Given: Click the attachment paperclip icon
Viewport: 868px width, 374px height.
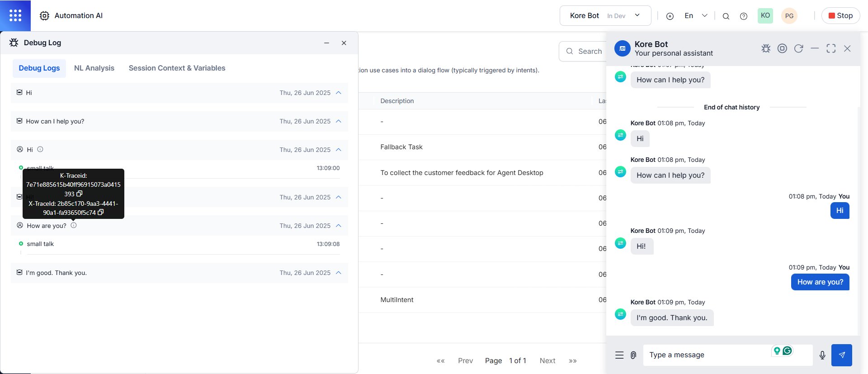Looking at the screenshot, I should point(633,355).
